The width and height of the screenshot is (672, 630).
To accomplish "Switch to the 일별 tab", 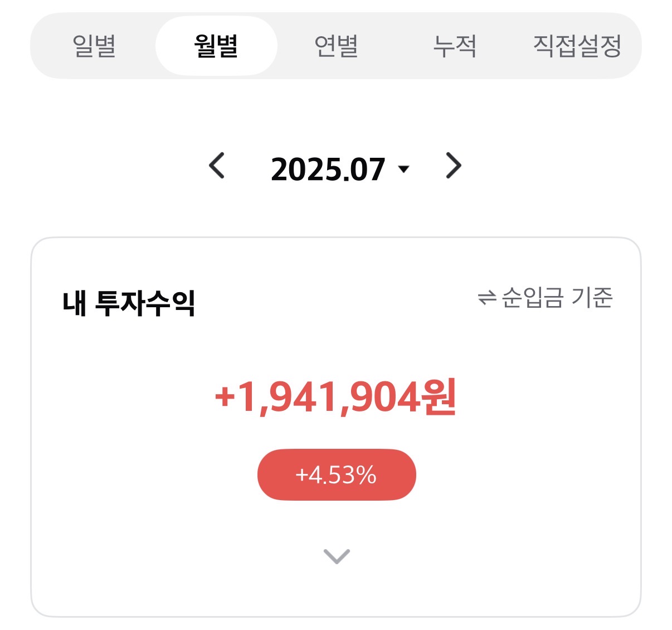I will (x=94, y=46).
